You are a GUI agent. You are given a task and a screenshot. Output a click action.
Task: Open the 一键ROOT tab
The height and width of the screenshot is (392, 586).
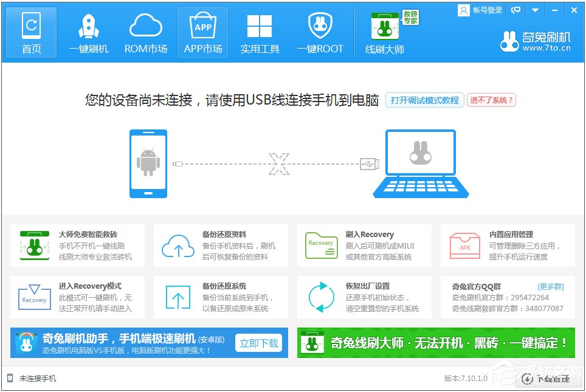pyautogui.click(x=320, y=32)
